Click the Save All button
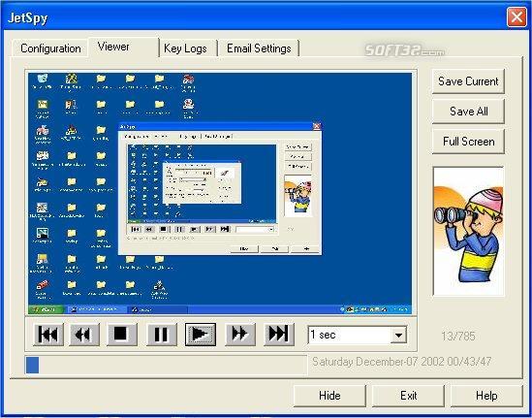 468,111
